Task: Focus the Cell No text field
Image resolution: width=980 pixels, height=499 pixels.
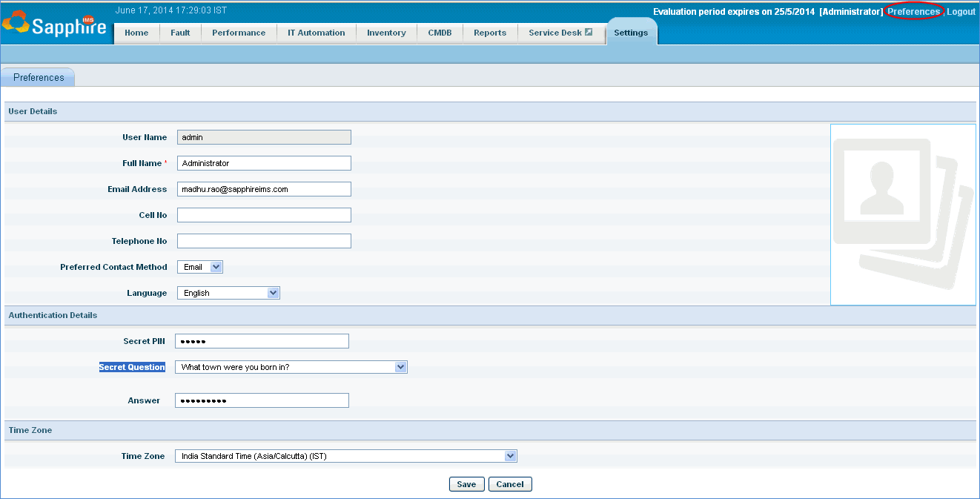Action: point(264,215)
